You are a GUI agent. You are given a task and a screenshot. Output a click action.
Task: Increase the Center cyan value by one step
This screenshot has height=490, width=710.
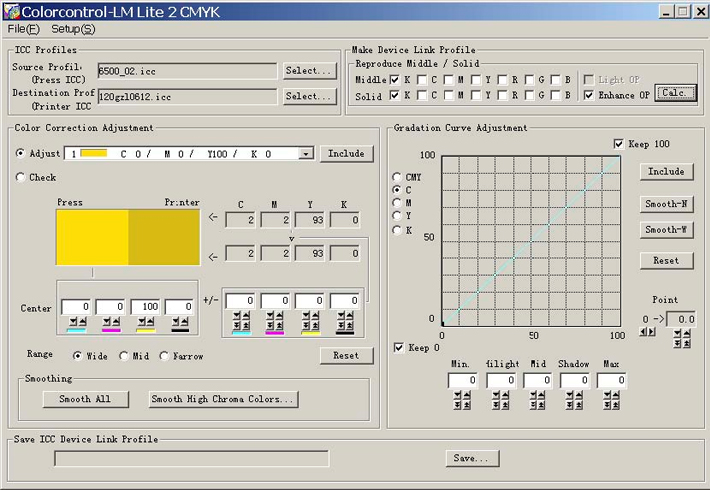click(x=82, y=321)
